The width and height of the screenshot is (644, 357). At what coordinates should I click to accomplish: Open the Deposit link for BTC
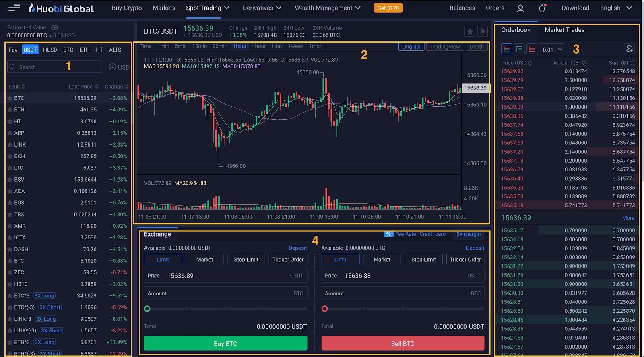[475, 248]
